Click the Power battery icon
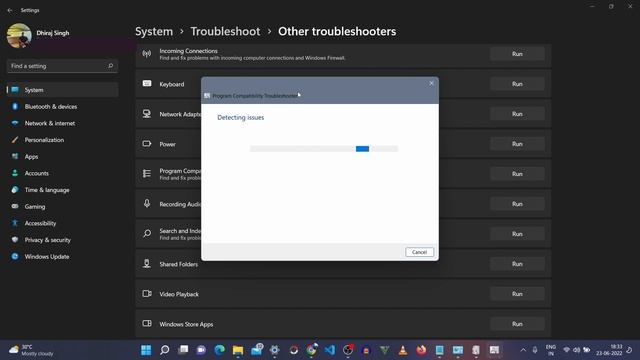 pyautogui.click(x=147, y=144)
